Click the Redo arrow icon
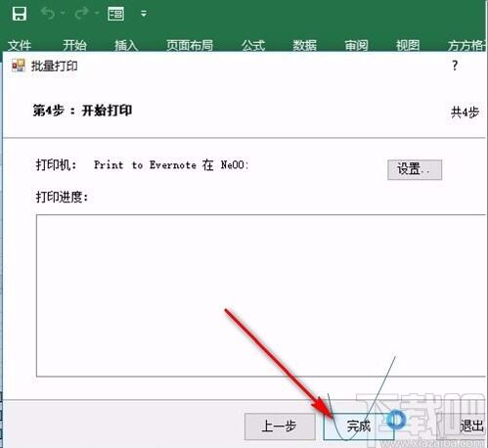This screenshot has width=488, height=448. [81, 14]
